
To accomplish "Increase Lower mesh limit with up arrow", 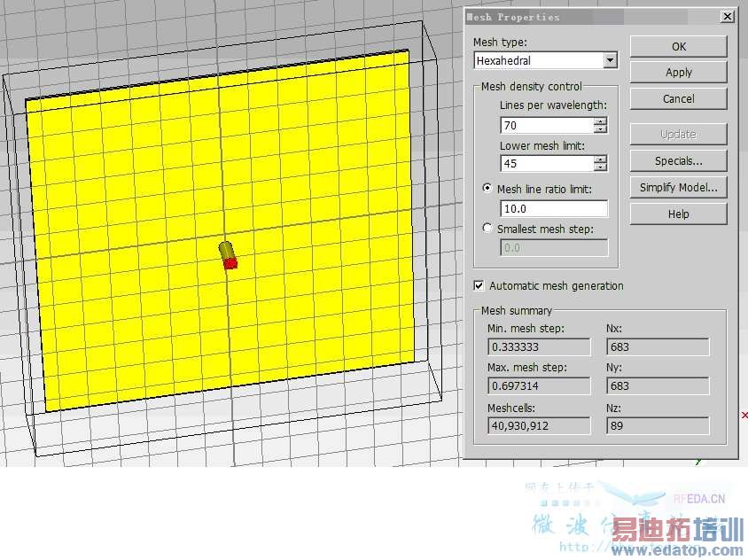I will (x=601, y=159).
